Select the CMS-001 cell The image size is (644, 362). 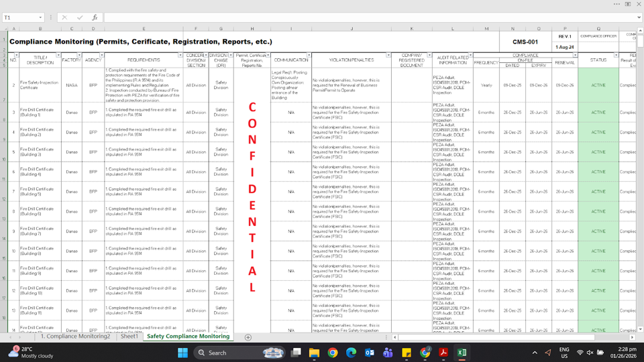[525, 42]
